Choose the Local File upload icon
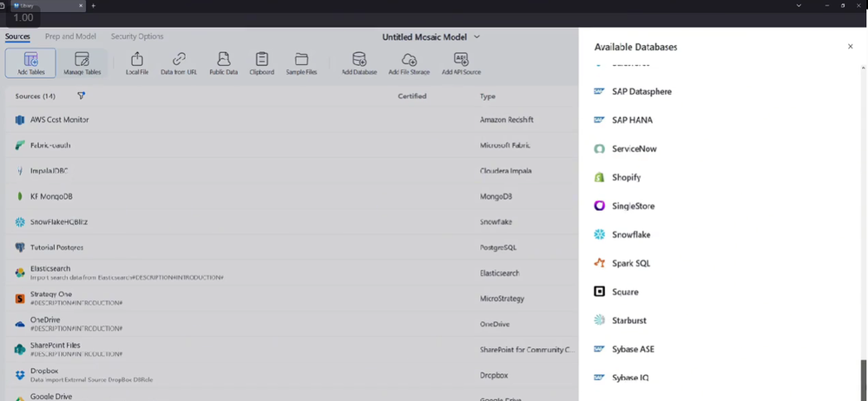 tap(137, 59)
